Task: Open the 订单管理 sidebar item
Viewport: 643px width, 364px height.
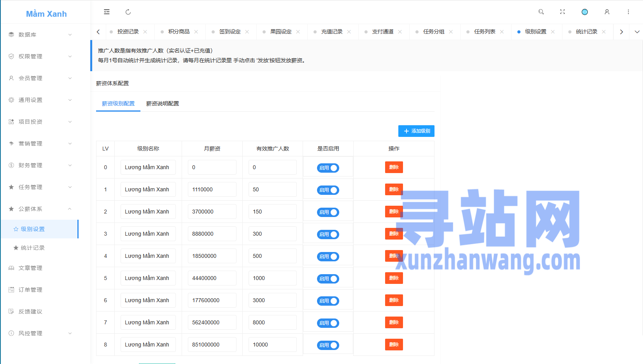Action: coord(39,290)
